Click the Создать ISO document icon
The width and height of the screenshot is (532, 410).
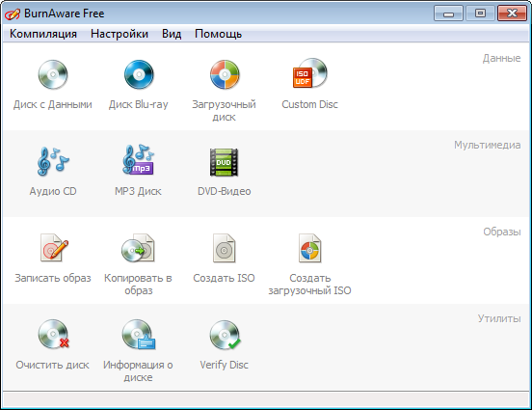(x=224, y=248)
